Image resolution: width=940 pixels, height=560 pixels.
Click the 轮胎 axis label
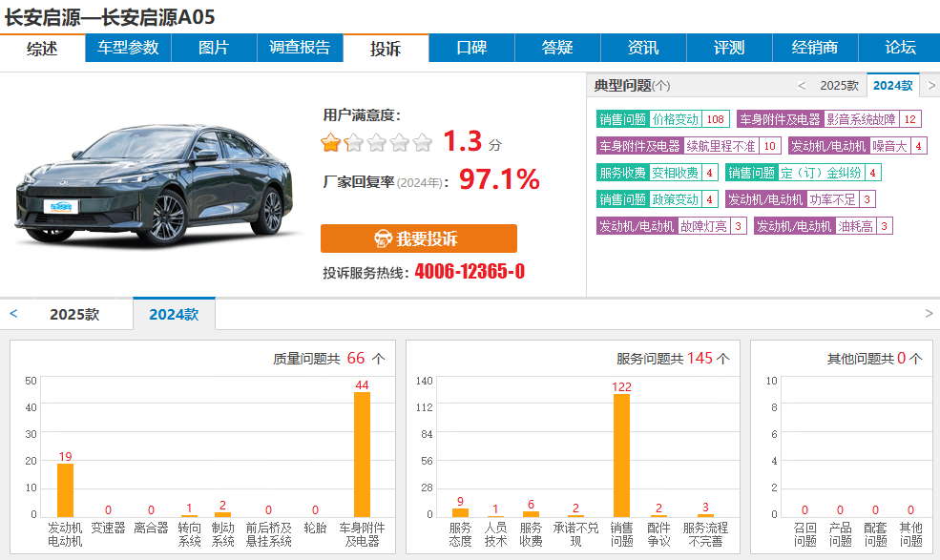coord(315,529)
